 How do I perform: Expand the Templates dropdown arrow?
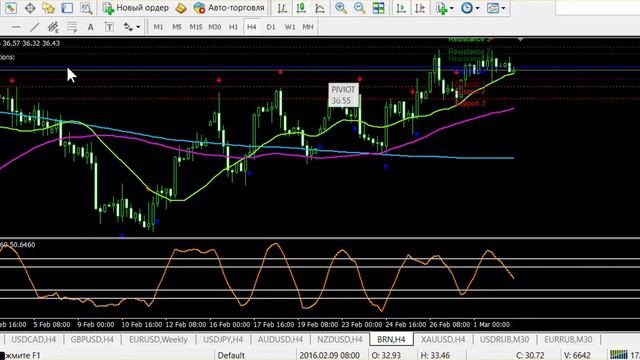[503, 8]
